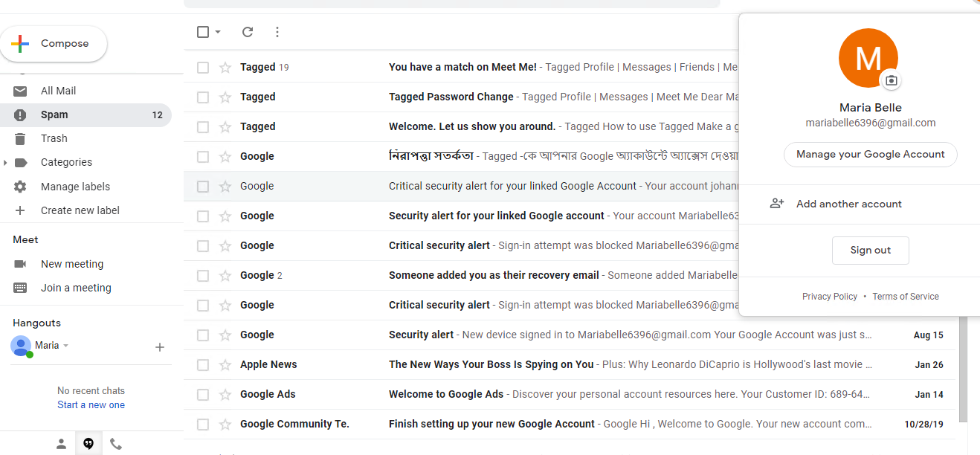Click the large orange M profile avatar

coord(868,58)
